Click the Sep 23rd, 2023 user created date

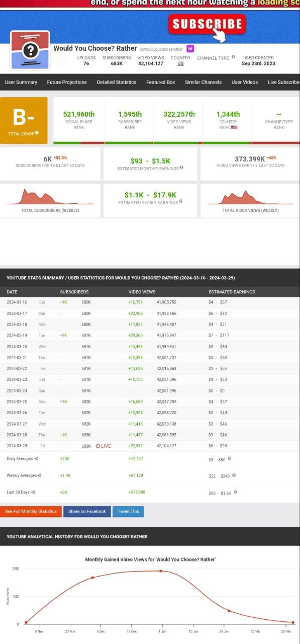[x=258, y=63]
